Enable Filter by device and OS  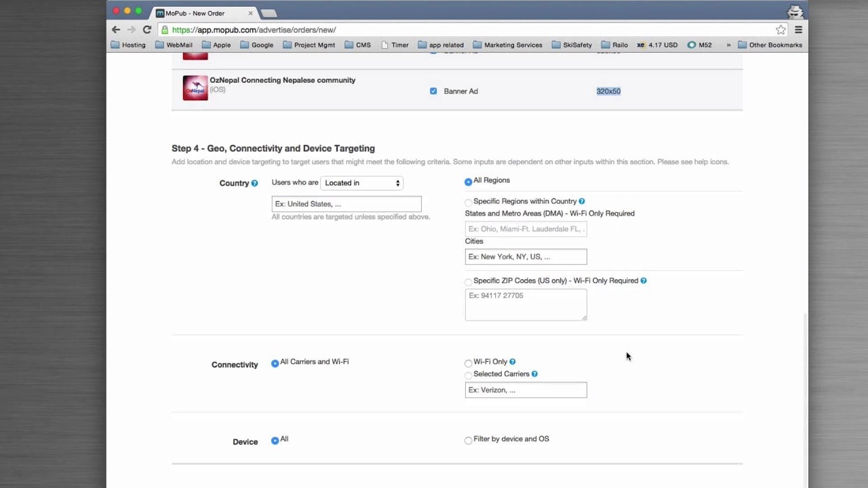tap(468, 440)
